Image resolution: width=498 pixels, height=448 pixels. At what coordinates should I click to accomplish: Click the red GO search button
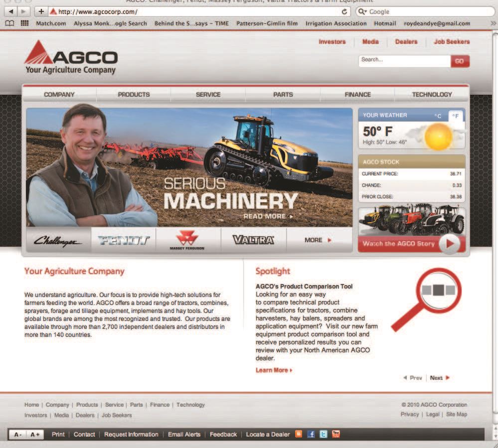click(x=460, y=61)
